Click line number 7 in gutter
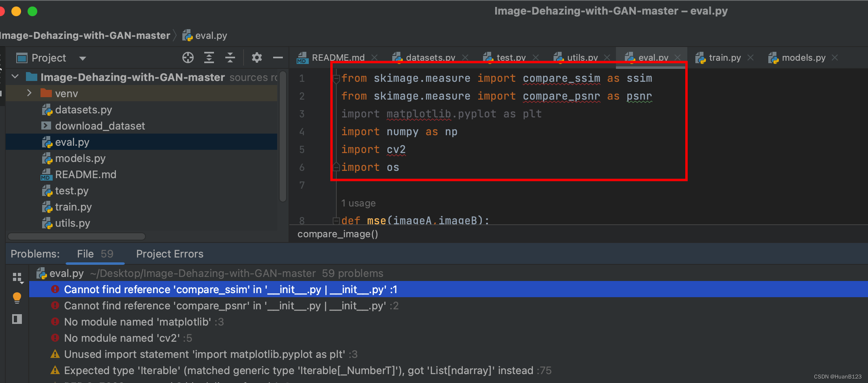Viewport: 868px width, 383px height. [x=301, y=185]
